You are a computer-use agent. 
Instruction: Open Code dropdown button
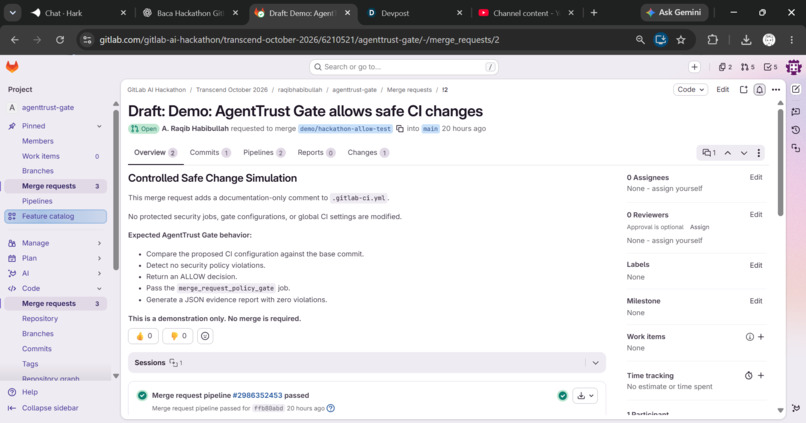pyautogui.click(x=690, y=89)
